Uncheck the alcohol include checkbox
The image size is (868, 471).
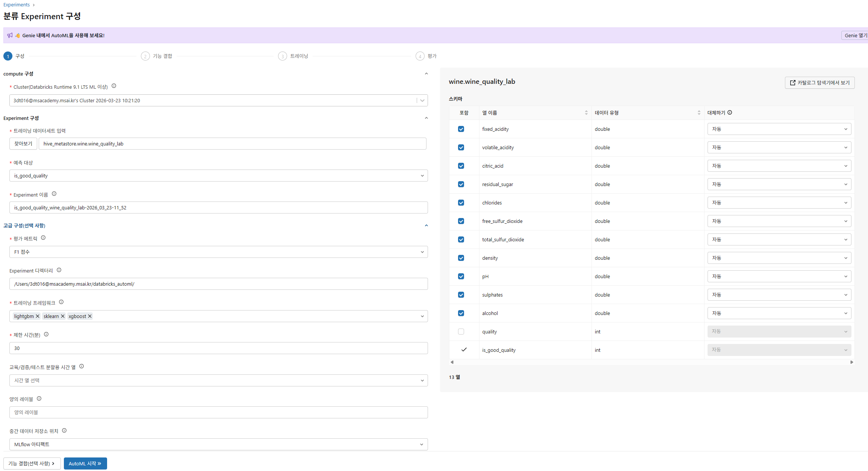(x=461, y=313)
